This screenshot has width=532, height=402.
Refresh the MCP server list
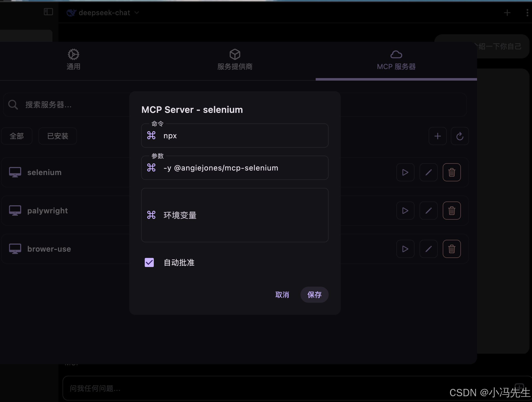[460, 136]
